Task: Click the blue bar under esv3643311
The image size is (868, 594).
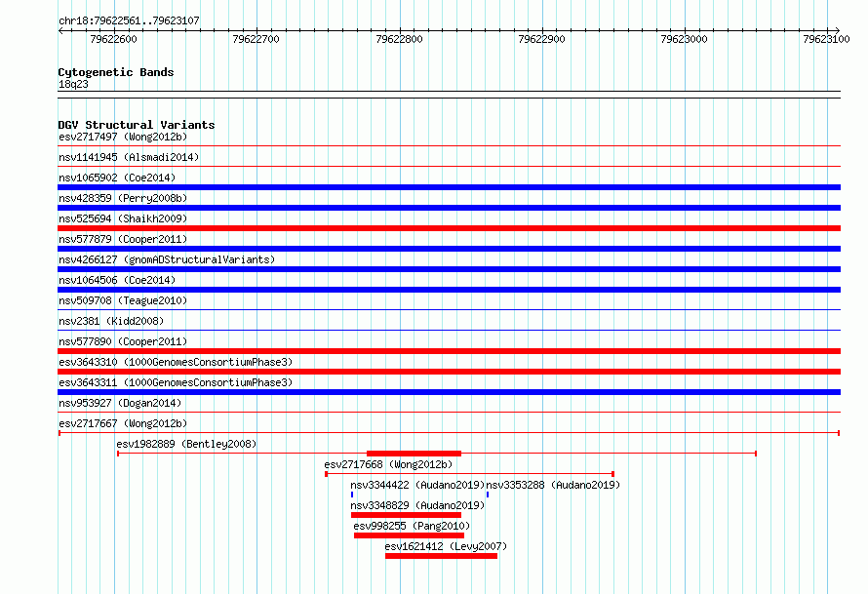Action: (x=449, y=392)
